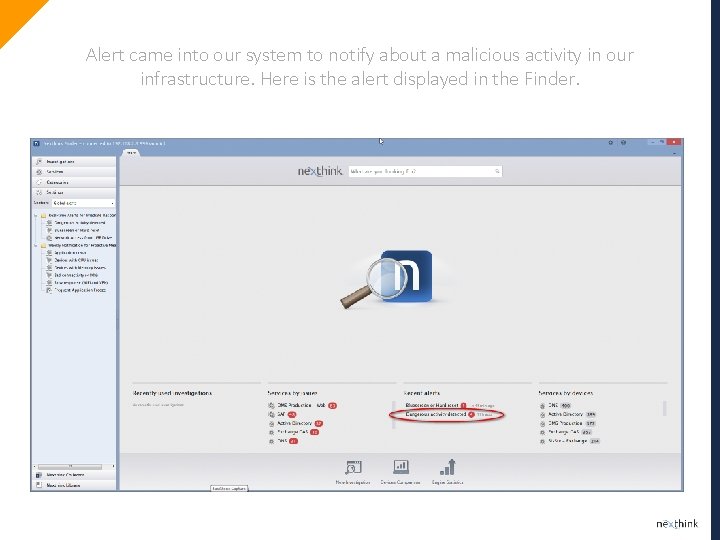This screenshot has height=540, width=720.
Task: Open the Settings section in the left panel
Action: tap(73, 192)
